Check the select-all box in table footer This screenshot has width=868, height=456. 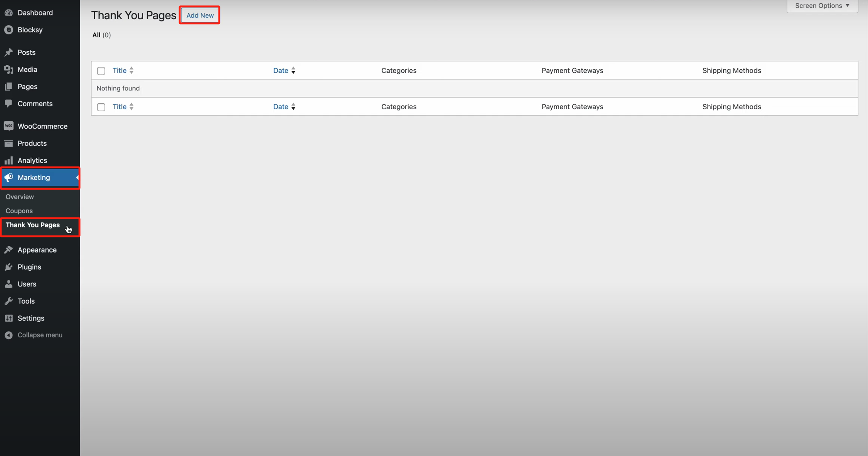point(101,107)
